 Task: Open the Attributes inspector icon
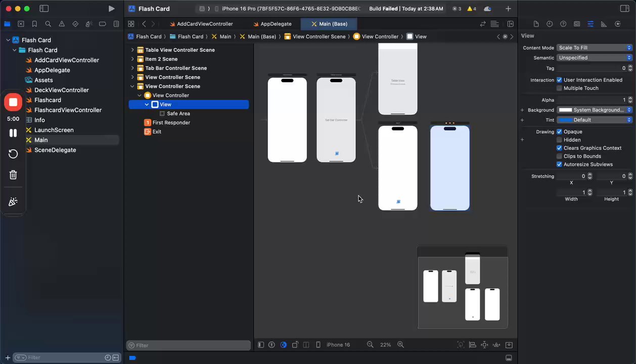click(590, 24)
